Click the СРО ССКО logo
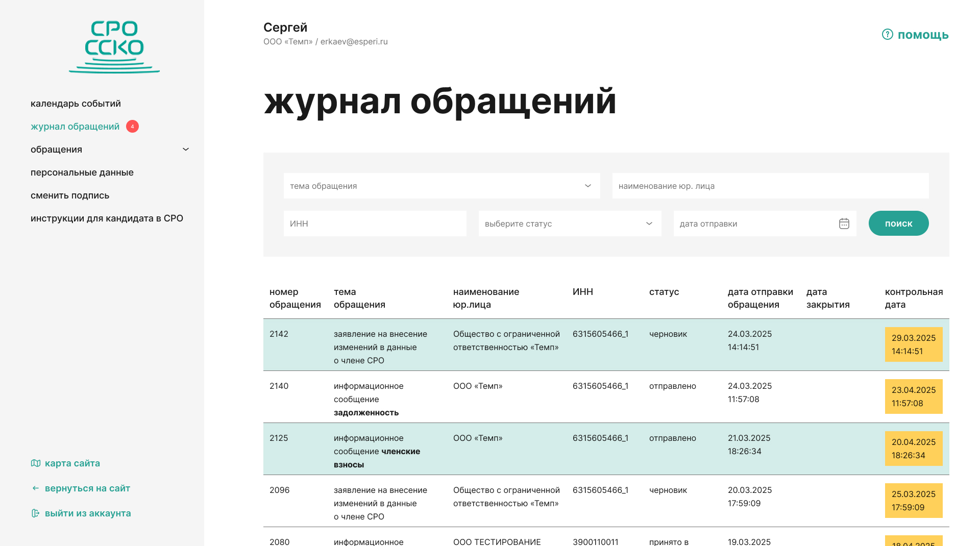980x546 pixels. tap(114, 46)
